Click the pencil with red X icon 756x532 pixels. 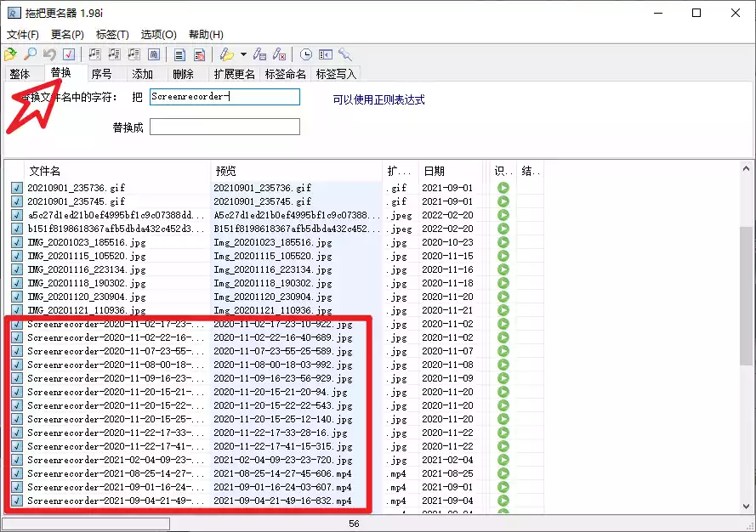click(280, 54)
